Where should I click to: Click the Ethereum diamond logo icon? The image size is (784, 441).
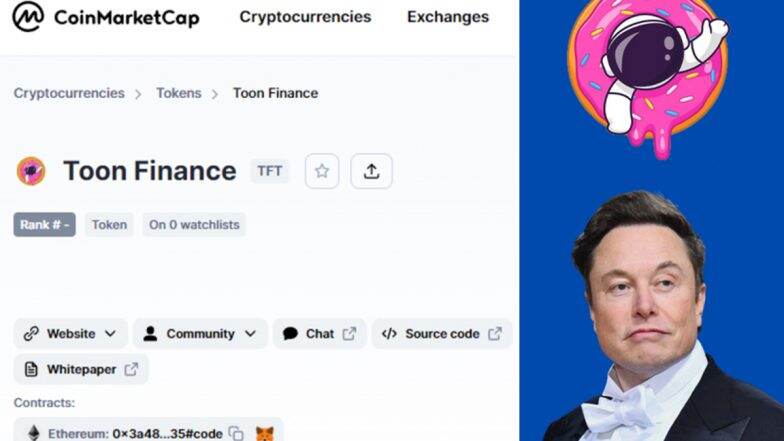pos(34,433)
